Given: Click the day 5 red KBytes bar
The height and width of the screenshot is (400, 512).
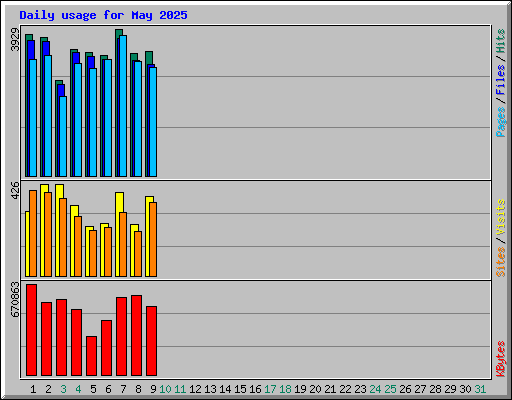Looking at the screenshot, I should point(91,356).
